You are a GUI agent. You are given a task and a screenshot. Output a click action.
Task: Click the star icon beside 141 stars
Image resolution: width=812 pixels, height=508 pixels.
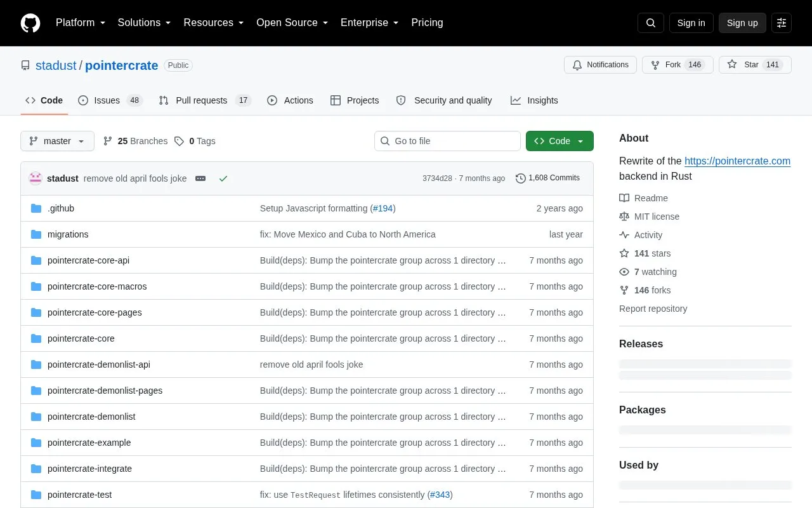(624, 253)
